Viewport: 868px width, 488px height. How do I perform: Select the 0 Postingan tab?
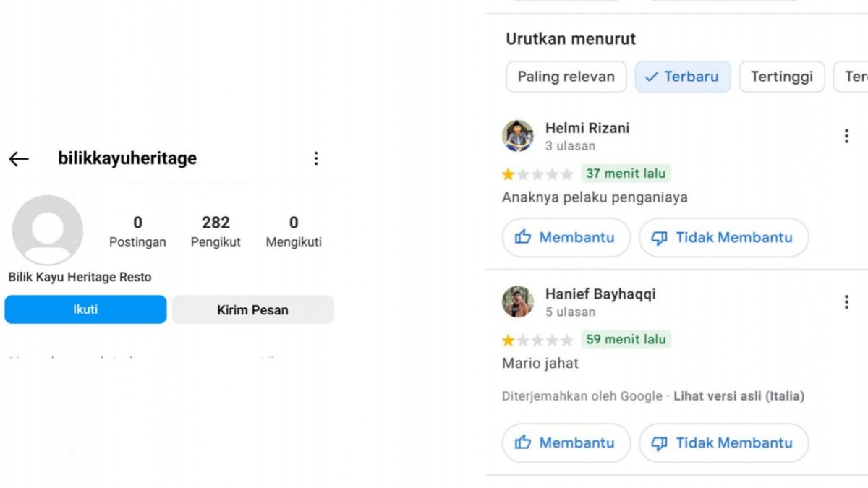[x=137, y=230]
